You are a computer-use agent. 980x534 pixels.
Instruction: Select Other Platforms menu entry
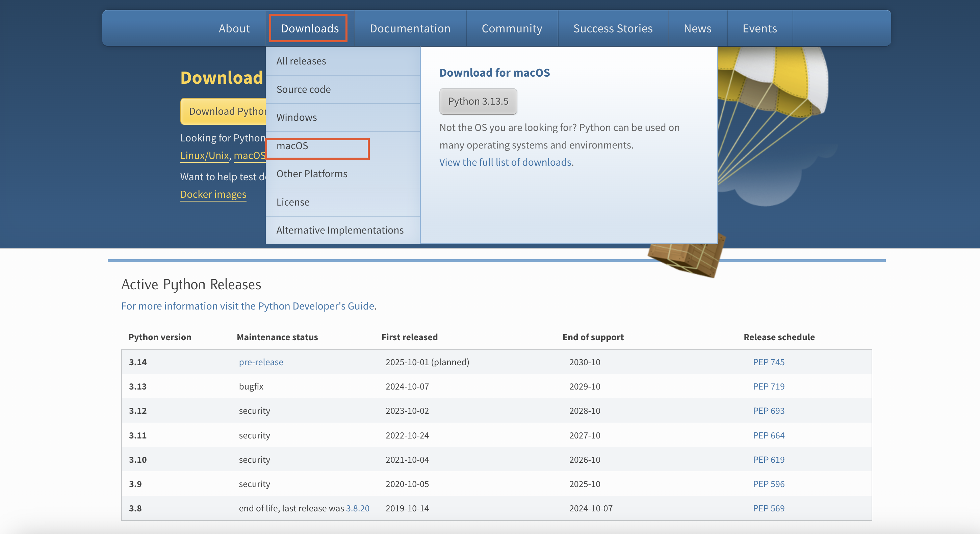coord(343,174)
